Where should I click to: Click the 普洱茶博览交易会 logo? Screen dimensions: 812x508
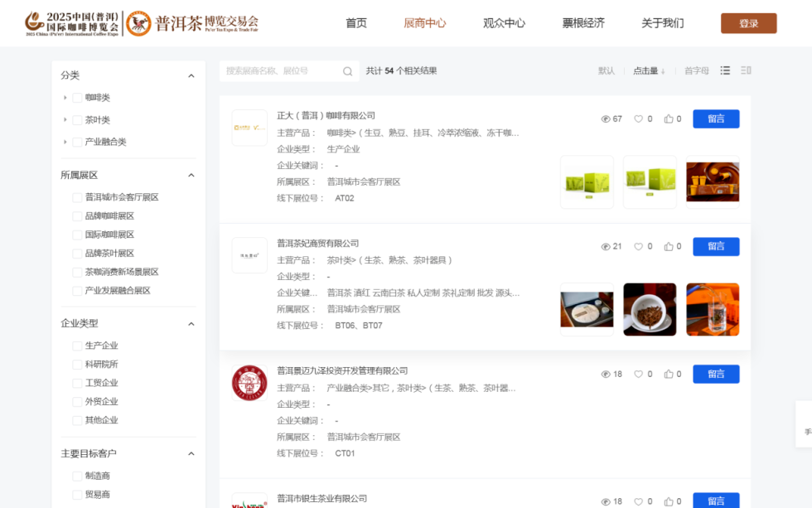pyautogui.click(x=192, y=23)
